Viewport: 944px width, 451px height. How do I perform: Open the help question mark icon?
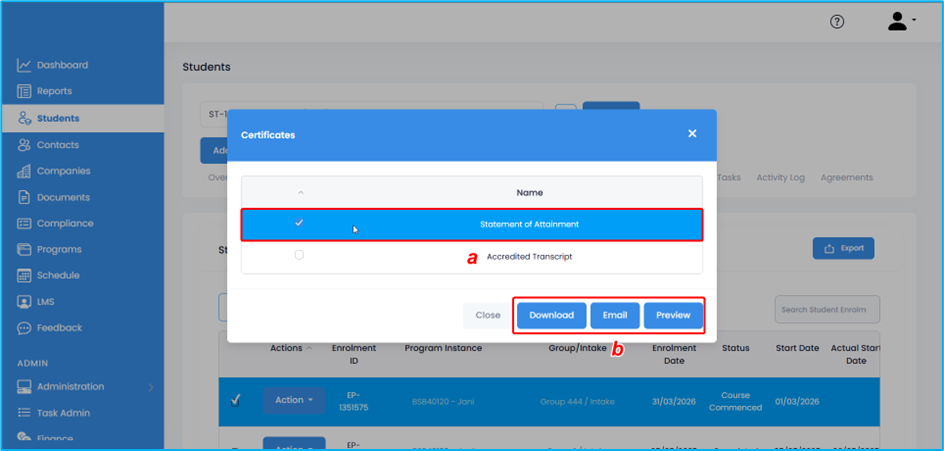click(837, 22)
